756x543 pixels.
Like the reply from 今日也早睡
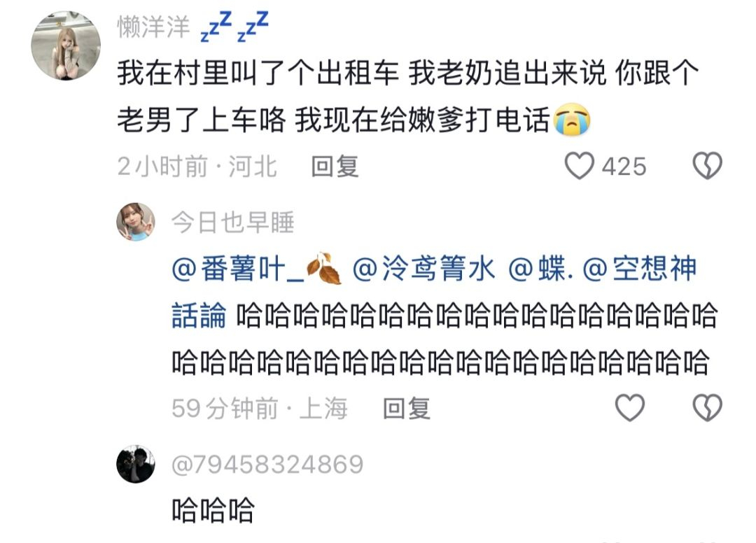630,408
